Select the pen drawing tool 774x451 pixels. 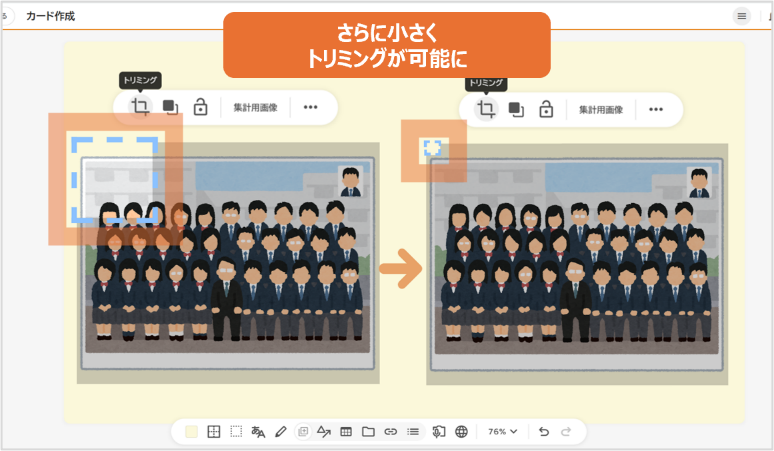click(x=280, y=432)
